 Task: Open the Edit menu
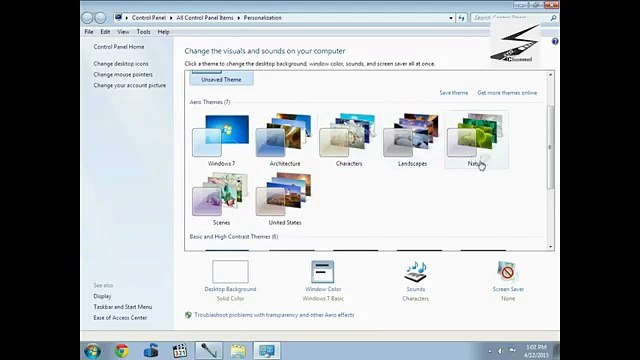tap(105, 32)
